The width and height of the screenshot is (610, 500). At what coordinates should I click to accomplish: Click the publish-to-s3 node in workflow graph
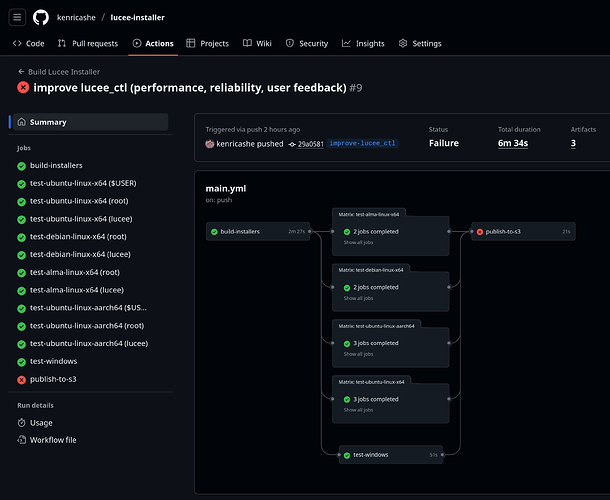coord(523,232)
